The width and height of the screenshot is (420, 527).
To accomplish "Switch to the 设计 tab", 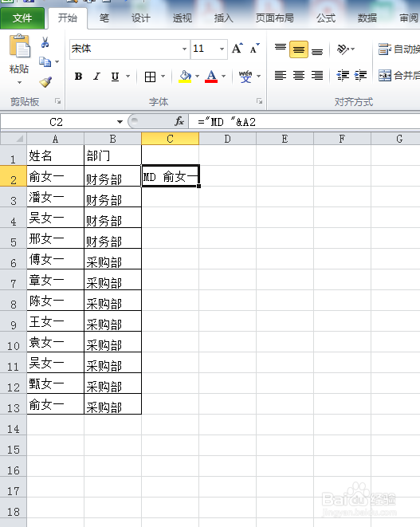I will coord(140,18).
